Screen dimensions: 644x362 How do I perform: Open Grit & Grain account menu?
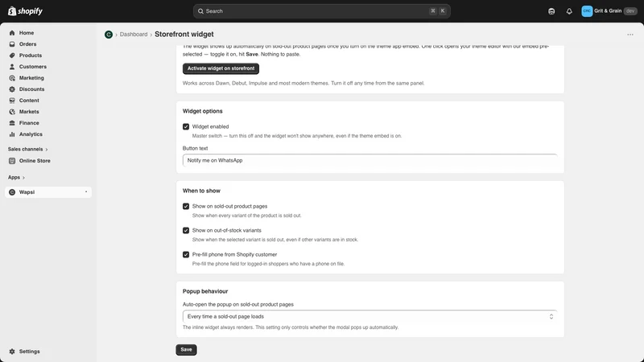point(609,11)
